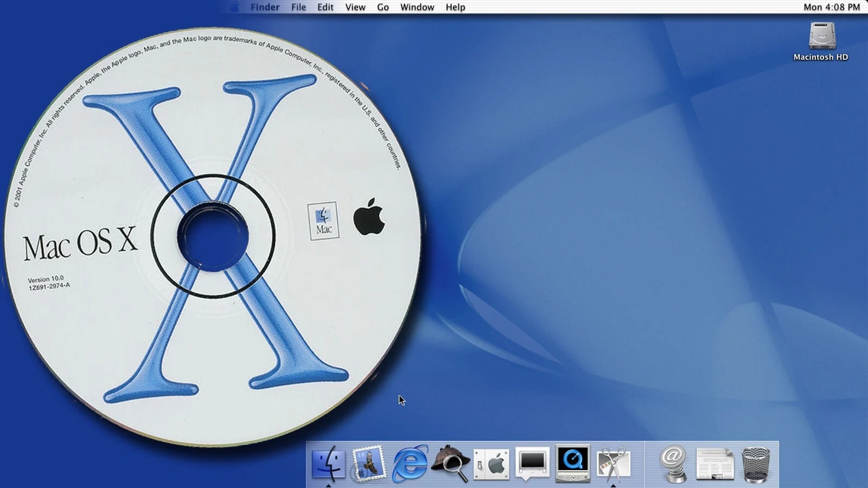Viewport: 868px width, 488px height.
Task: Show the Go menu
Action: click(x=383, y=7)
